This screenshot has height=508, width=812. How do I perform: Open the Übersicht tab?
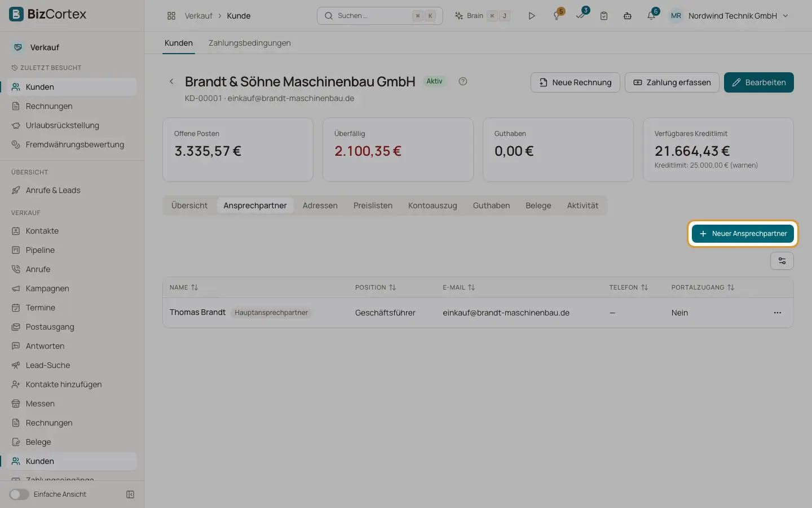click(x=189, y=205)
